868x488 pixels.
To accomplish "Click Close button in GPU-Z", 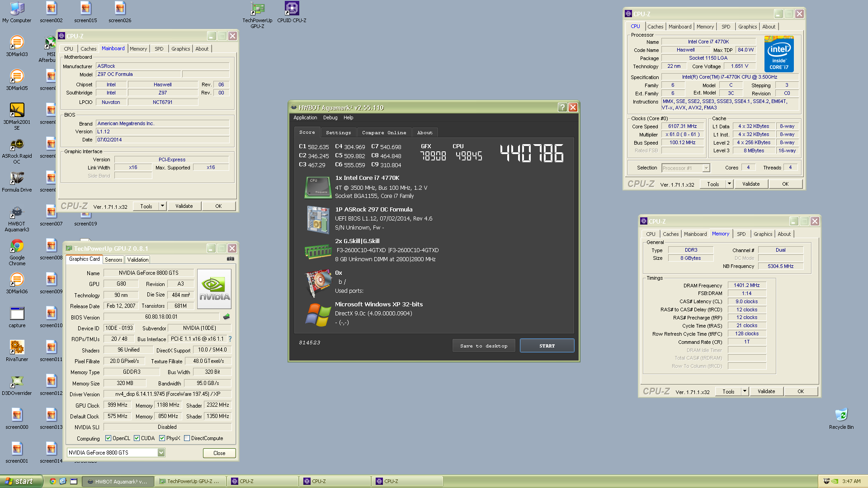I will 219,453.
